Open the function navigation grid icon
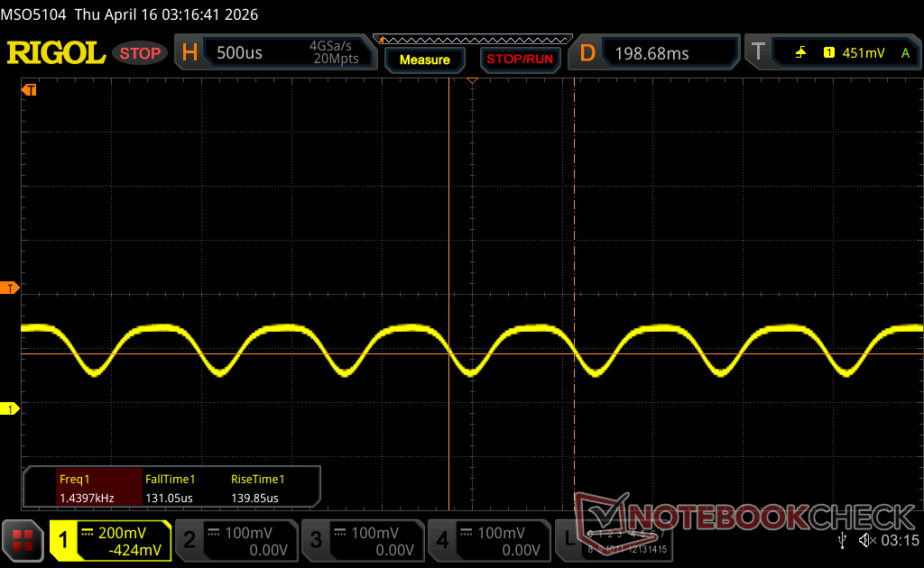 23,540
